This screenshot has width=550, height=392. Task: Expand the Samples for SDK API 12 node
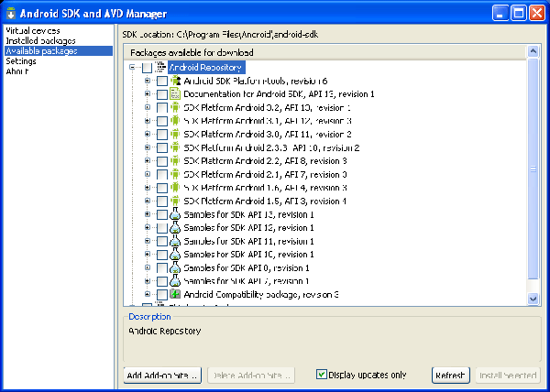click(148, 227)
